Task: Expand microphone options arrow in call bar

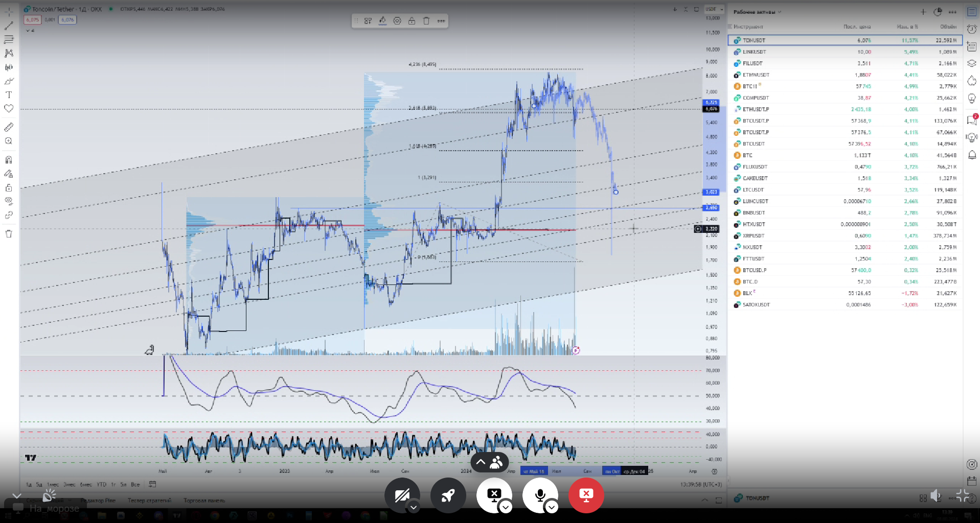Action: click(x=552, y=507)
